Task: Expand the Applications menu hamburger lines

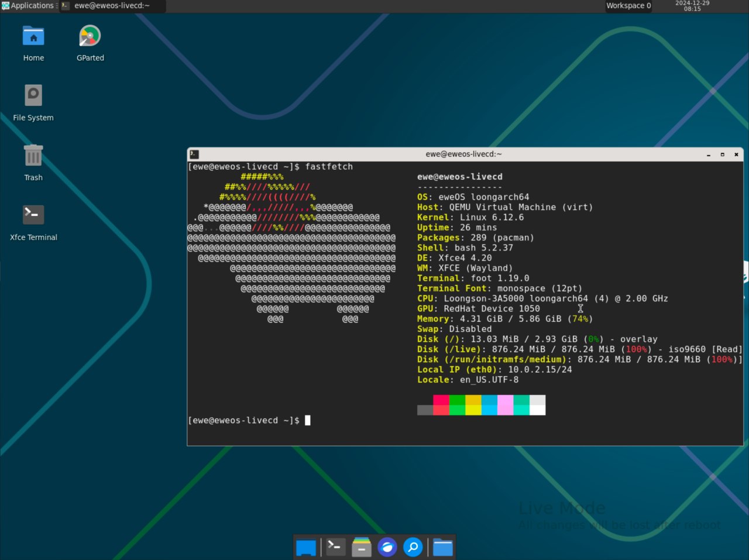Action: click(x=56, y=5)
